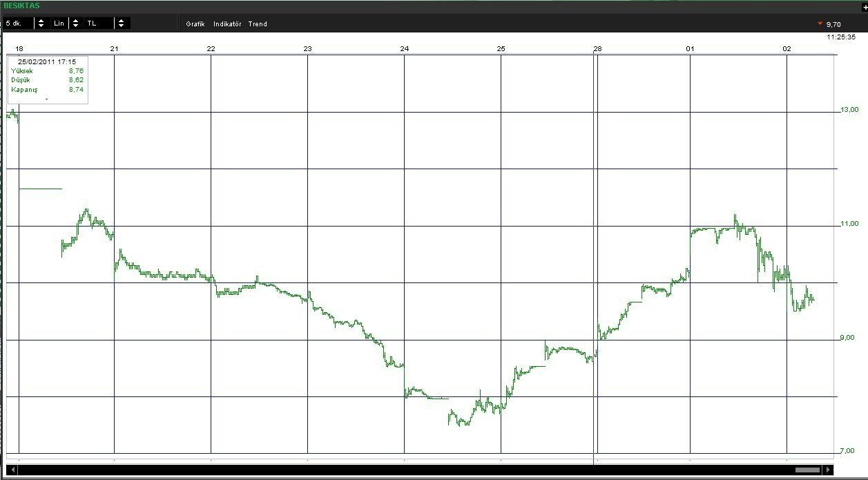Screen dimensions: 868x480
Task: Click the 9,70 last price value
Action: [833, 25]
